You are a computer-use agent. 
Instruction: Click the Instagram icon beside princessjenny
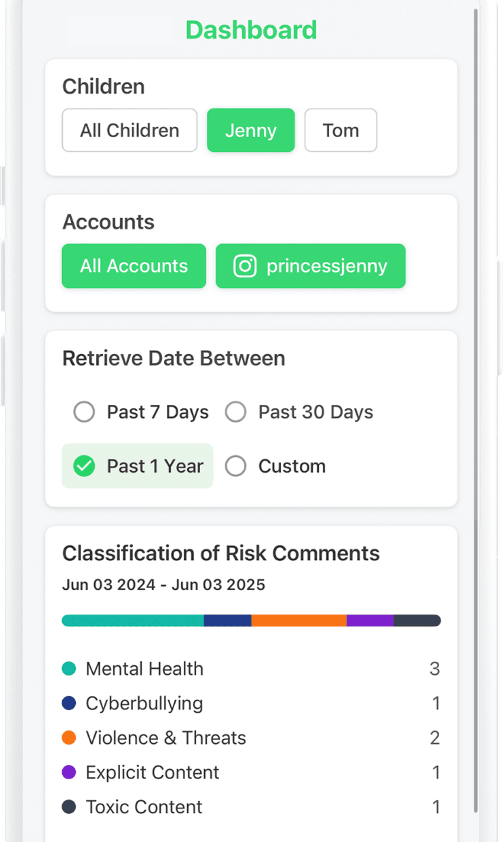pyautogui.click(x=245, y=266)
